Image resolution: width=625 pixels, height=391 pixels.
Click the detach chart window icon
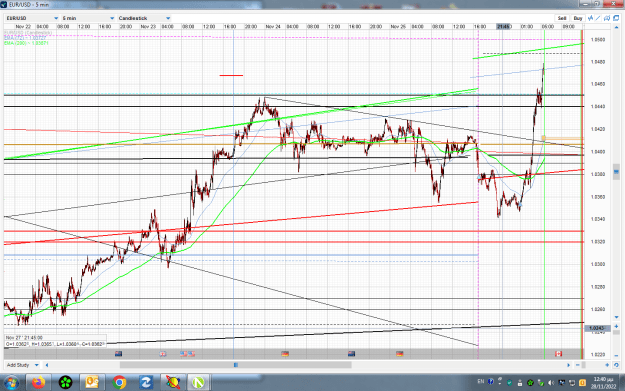tap(616, 18)
